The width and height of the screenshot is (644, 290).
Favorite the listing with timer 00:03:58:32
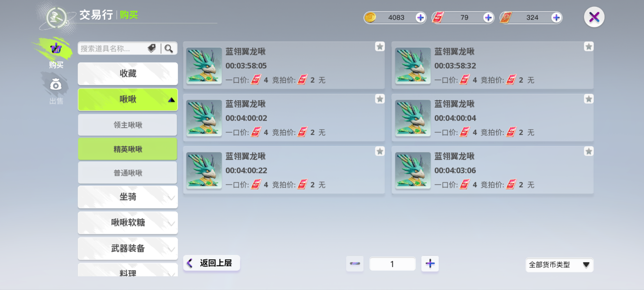pos(589,47)
